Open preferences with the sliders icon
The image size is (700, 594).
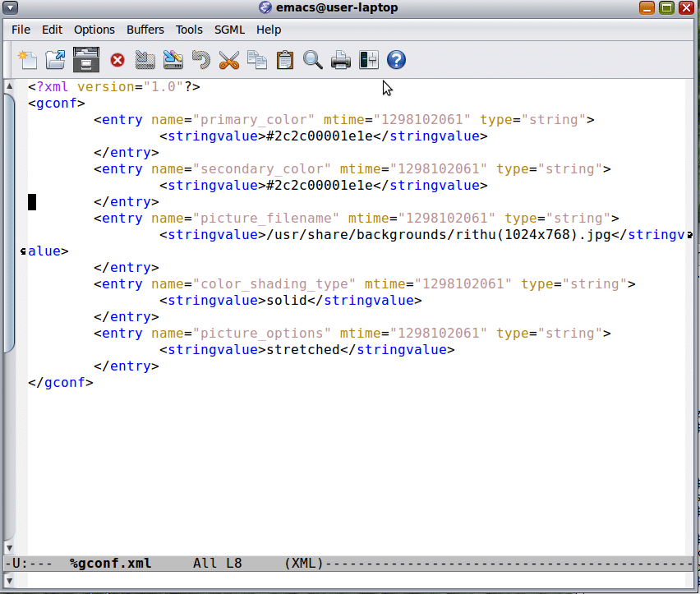(x=369, y=60)
